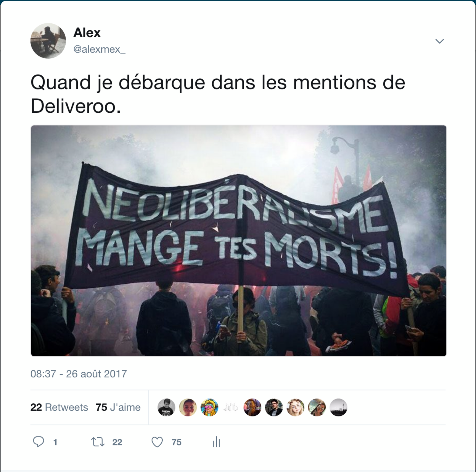The height and width of the screenshot is (472, 476).
Task: Open the dark-suited man liker avatar
Action: coord(274,407)
